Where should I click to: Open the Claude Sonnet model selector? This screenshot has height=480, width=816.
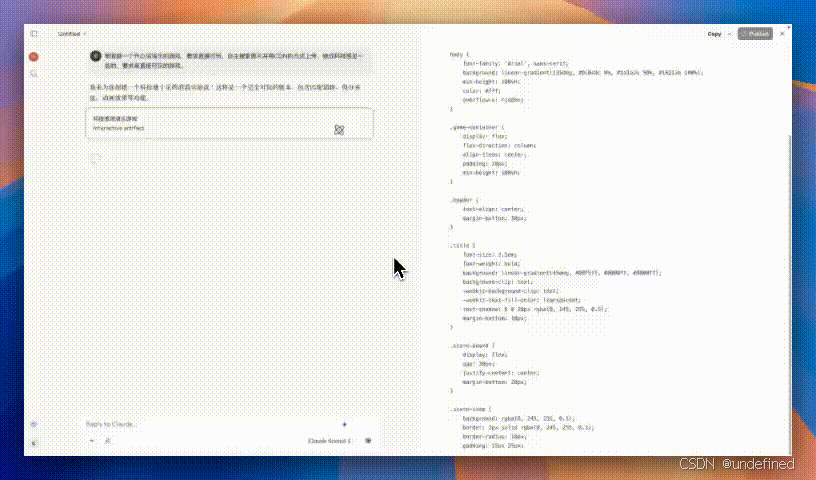(330, 440)
